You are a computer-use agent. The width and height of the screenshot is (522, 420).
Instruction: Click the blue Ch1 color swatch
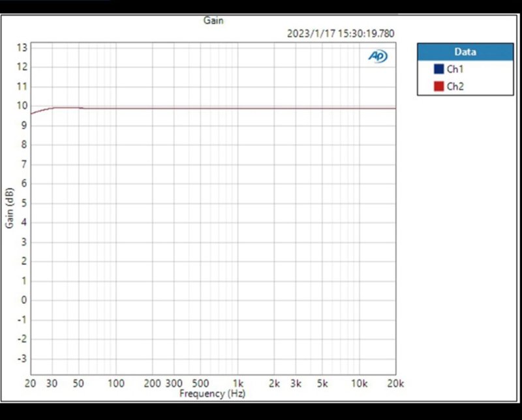point(438,69)
